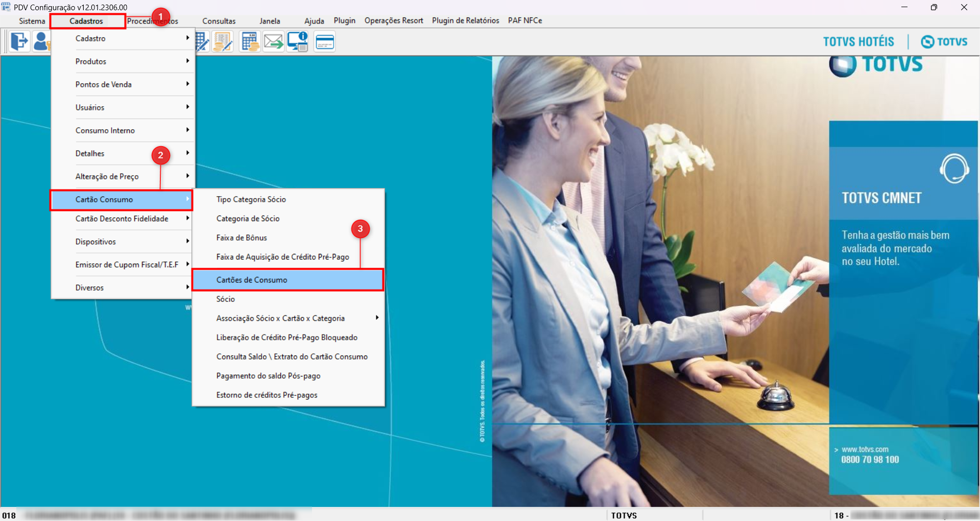Choose Categoria de Sócio
Screen dimensions: 980x521
point(289,219)
